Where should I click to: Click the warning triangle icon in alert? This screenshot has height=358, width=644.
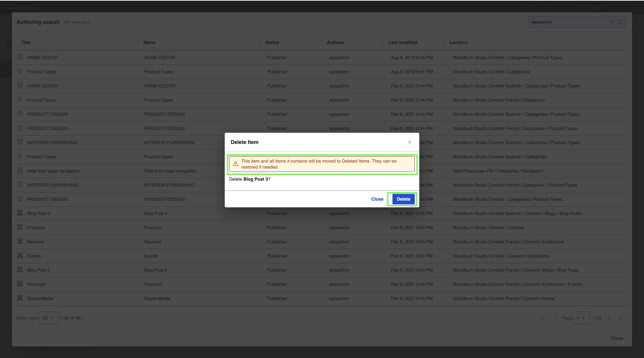click(235, 164)
